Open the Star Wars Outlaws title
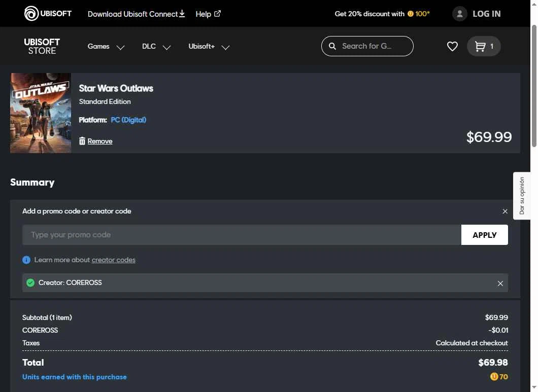538x392 pixels. click(116, 88)
